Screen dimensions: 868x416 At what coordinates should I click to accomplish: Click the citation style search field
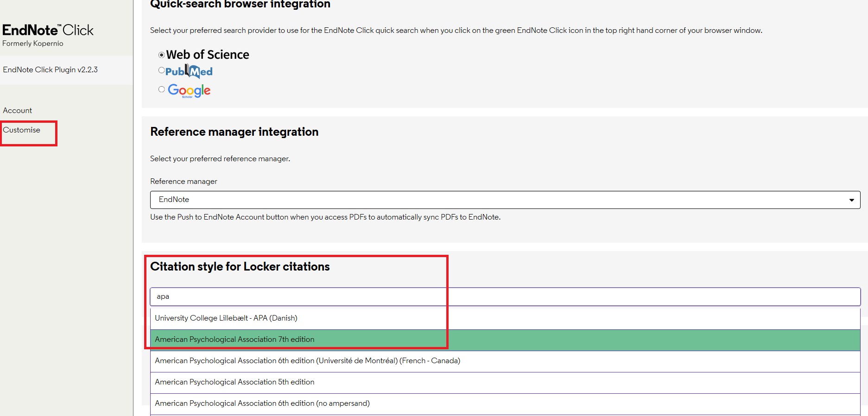pos(504,296)
